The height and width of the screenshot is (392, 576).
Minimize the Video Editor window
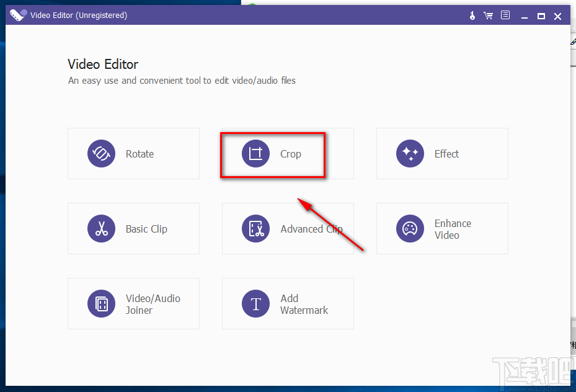525,16
